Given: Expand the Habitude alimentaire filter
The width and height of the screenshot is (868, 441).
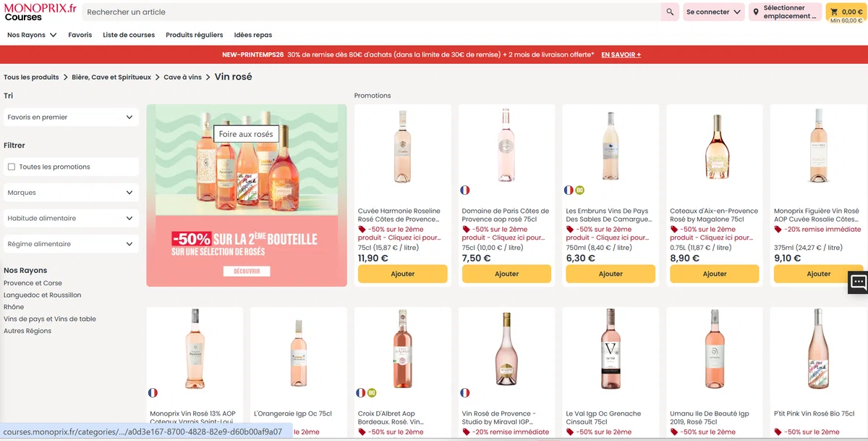Looking at the screenshot, I should [x=71, y=218].
